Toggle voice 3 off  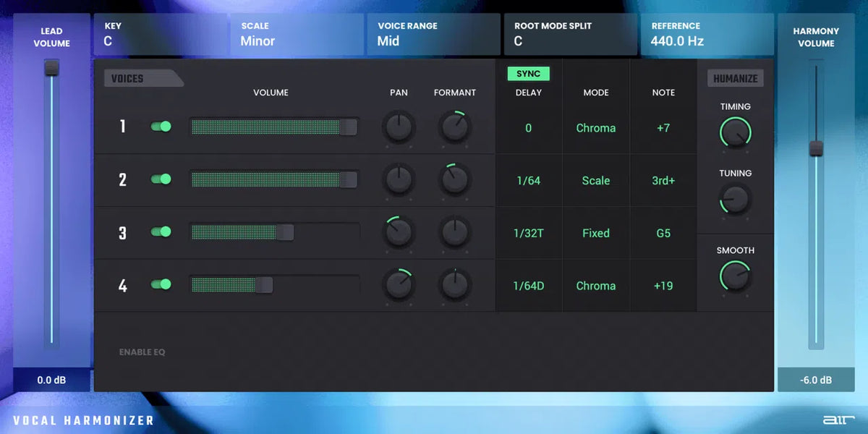pos(161,233)
